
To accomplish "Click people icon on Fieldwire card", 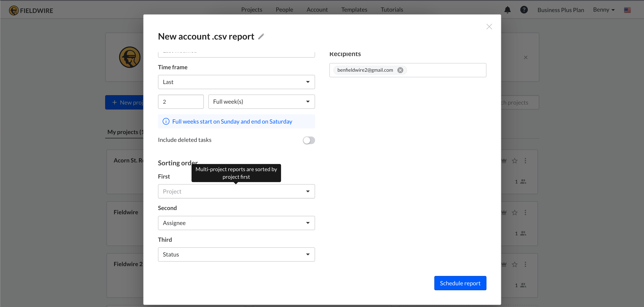I will click(523, 233).
